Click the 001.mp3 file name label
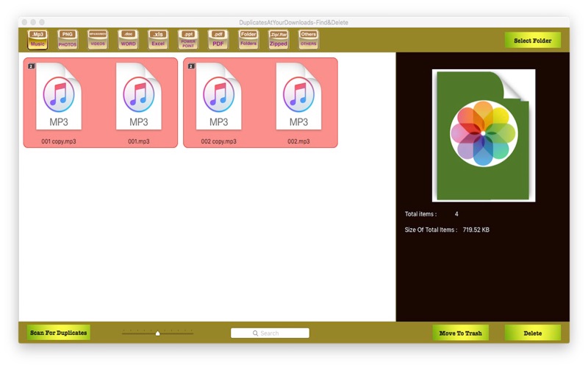This screenshot has height=368, width=588. tap(139, 141)
